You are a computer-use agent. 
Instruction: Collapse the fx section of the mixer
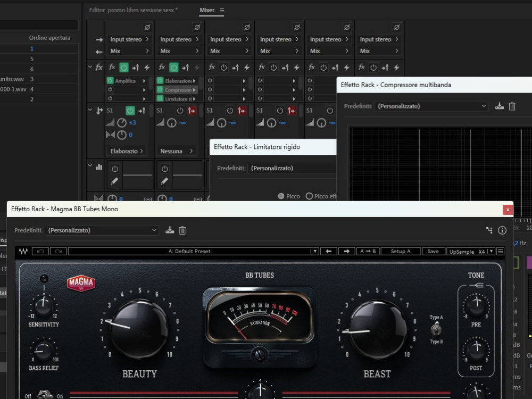(x=90, y=67)
